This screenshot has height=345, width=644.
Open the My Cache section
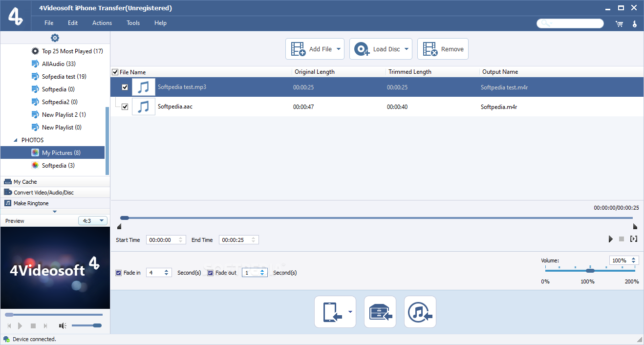(55, 182)
